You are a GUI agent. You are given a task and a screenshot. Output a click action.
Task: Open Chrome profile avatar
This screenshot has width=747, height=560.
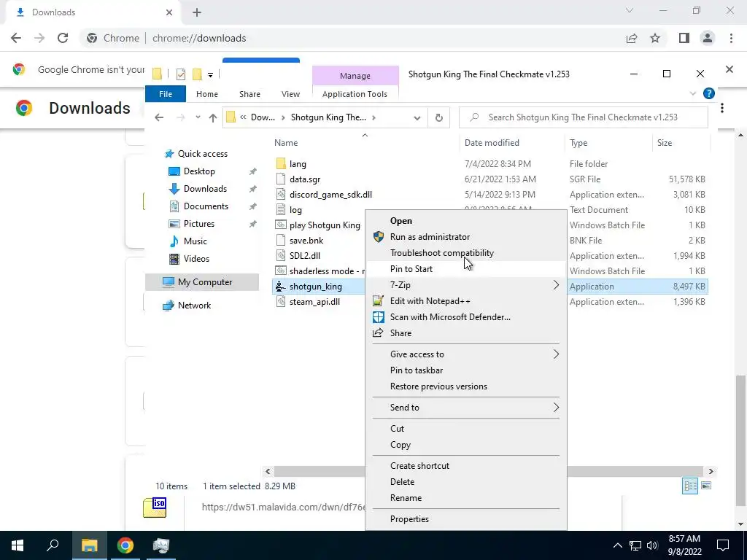[x=708, y=38]
